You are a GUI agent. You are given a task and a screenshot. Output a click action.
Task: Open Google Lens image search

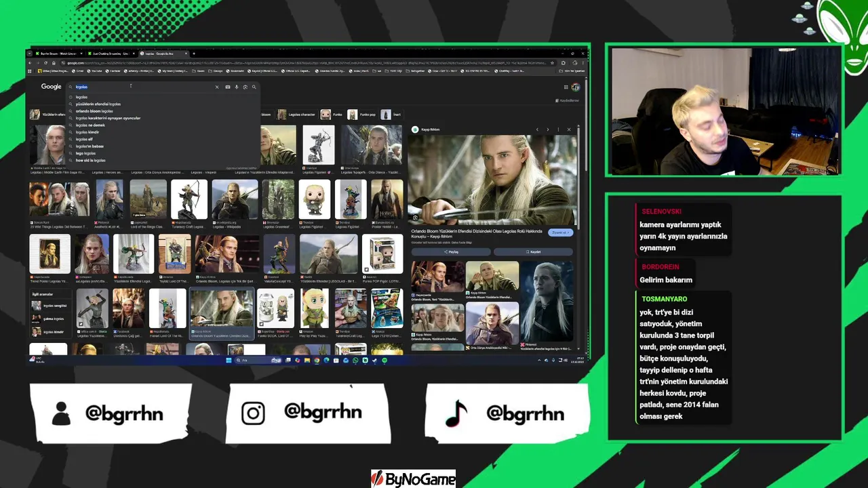(x=245, y=87)
